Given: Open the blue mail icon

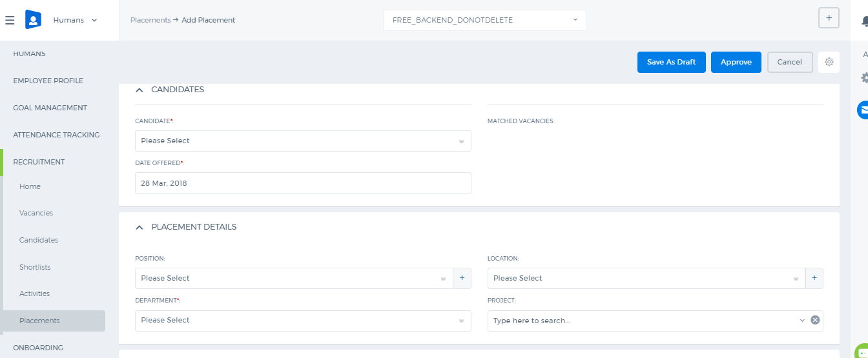Looking at the screenshot, I should [862, 110].
